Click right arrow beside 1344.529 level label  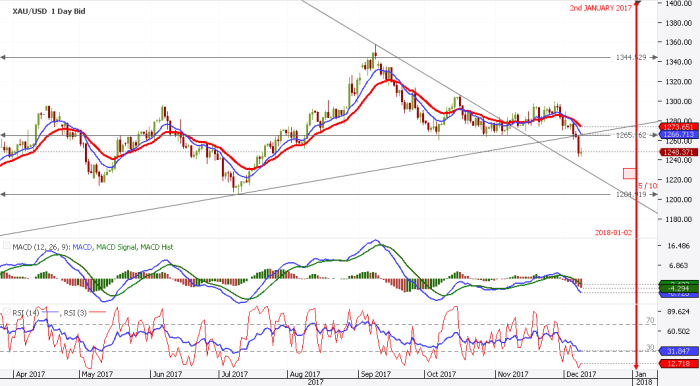(654, 58)
